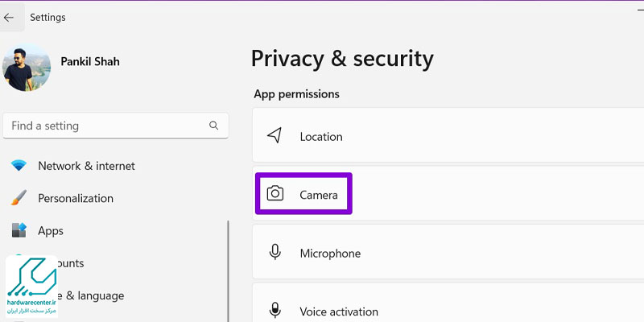
Task: Go back using the arrow button
Action: [8, 18]
